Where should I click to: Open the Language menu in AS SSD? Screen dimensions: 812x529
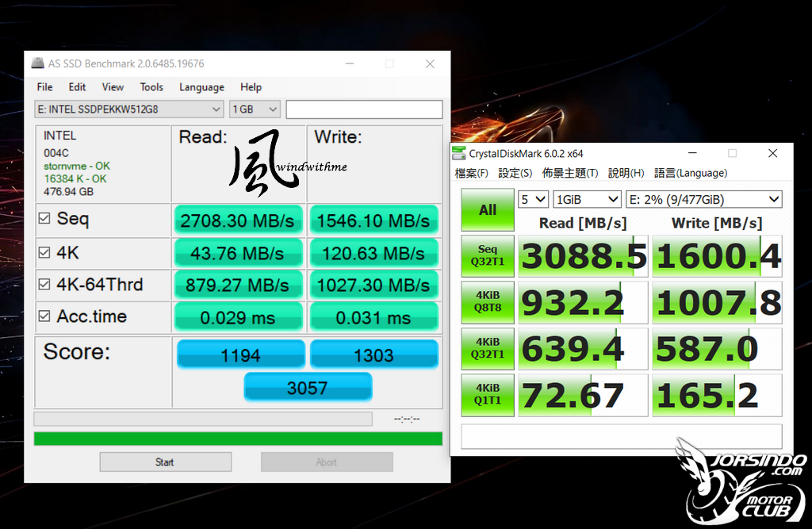[x=201, y=87]
